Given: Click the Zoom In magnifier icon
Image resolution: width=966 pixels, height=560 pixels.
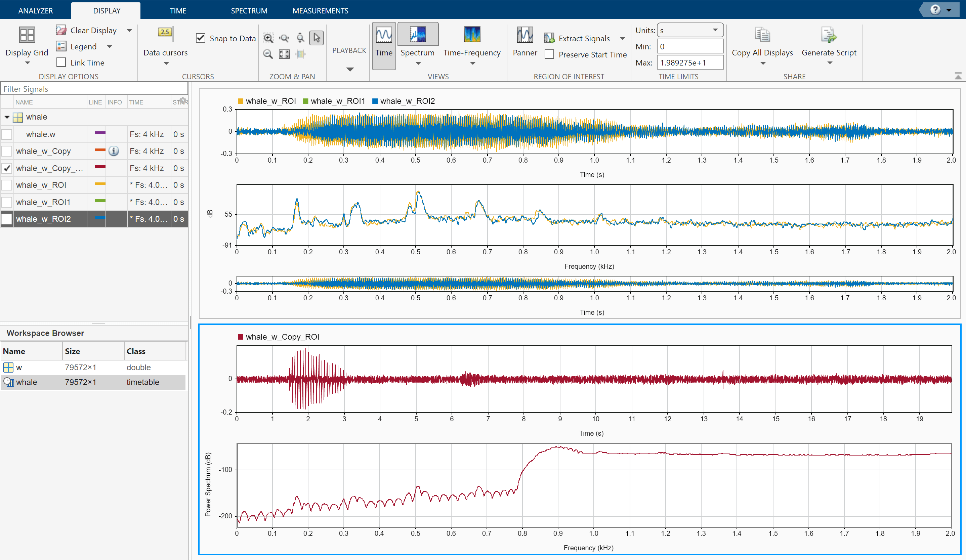Looking at the screenshot, I should click(x=268, y=38).
